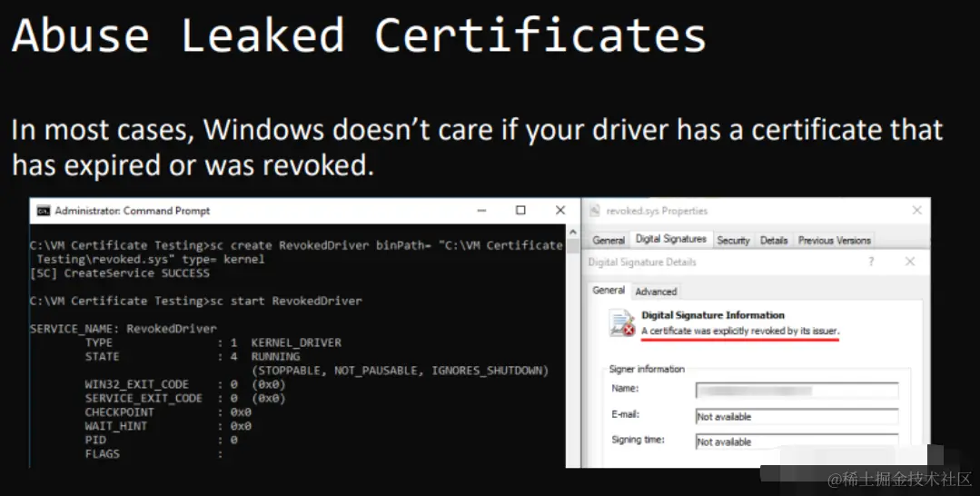The height and width of the screenshot is (496, 980).
Task: Maximize the Administrator Command Prompt window
Action: click(x=520, y=210)
